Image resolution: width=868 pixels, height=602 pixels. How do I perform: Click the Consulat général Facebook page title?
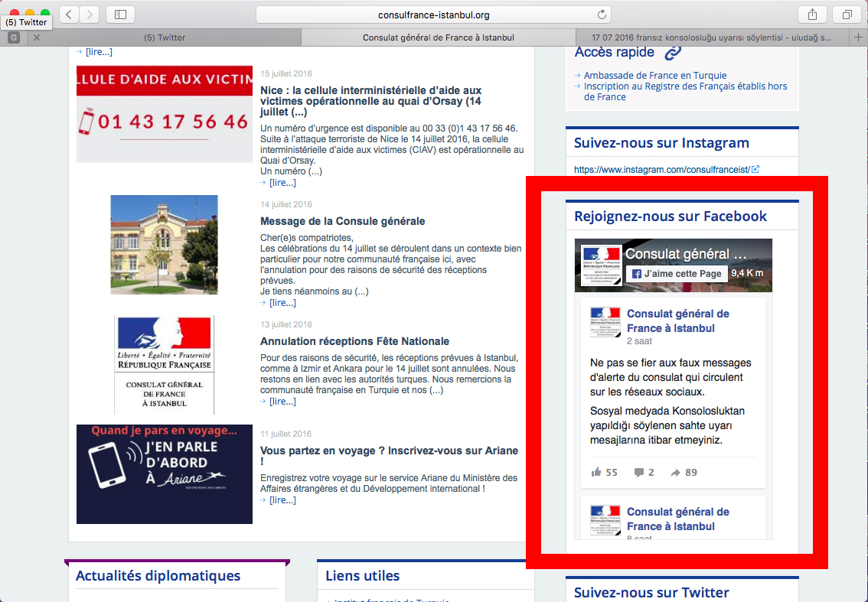[x=686, y=254]
